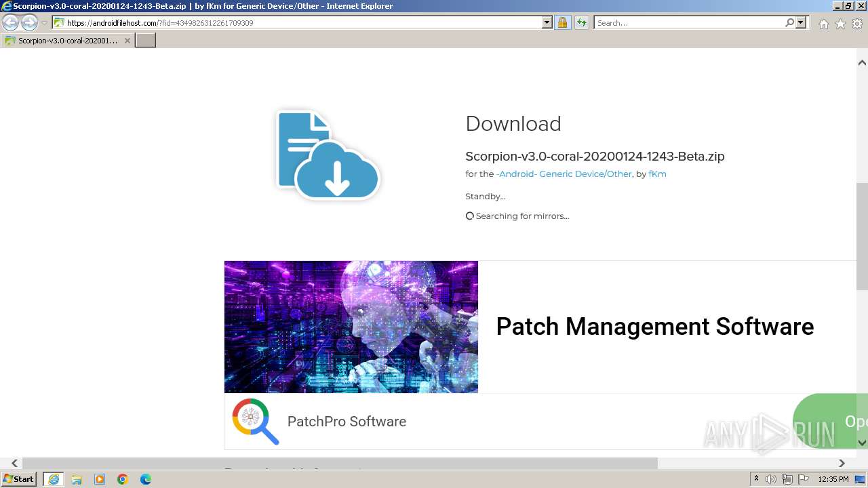
Task: Open the PatchPro Software advertiser name
Action: pos(347,422)
